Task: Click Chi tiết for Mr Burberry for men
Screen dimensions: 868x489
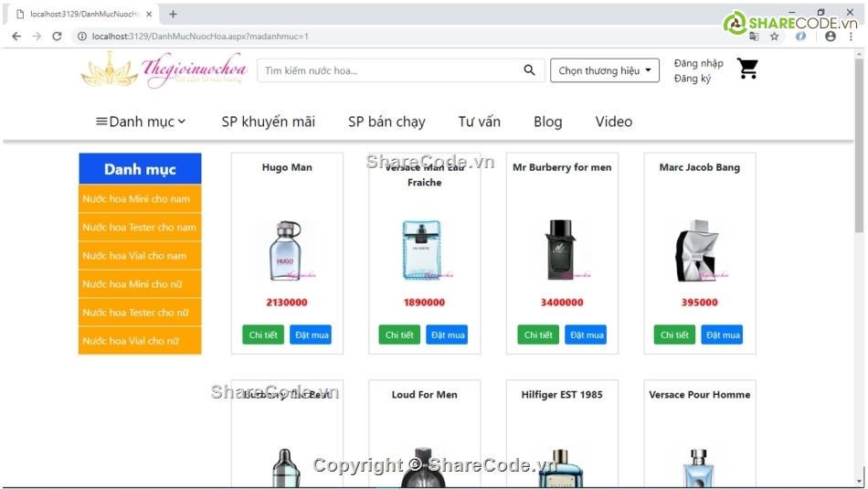Action: pyautogui.click(x=538, y=335)
